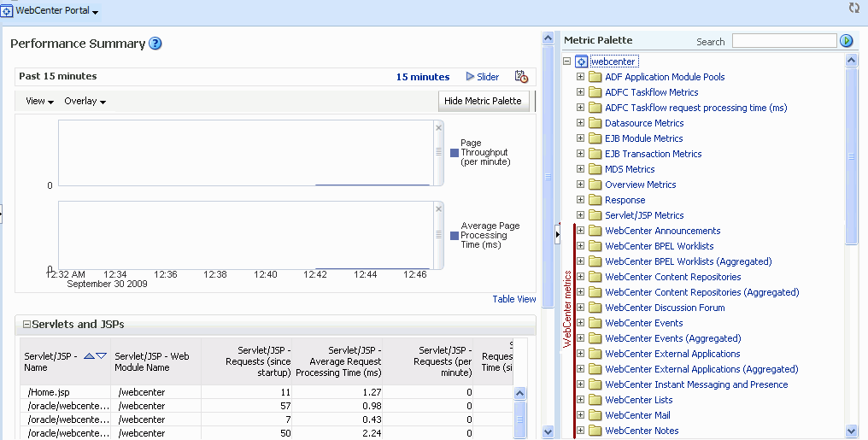Click the webcenter root link
The image size is (868, 440).
click(x=613, y=62)
